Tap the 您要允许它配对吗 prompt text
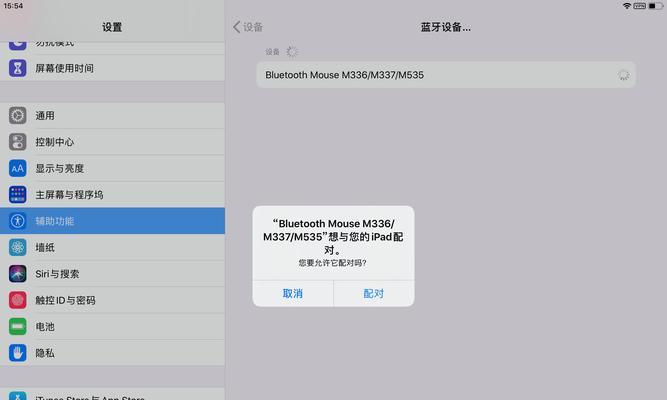667x400 pixels. click(332, 263)
